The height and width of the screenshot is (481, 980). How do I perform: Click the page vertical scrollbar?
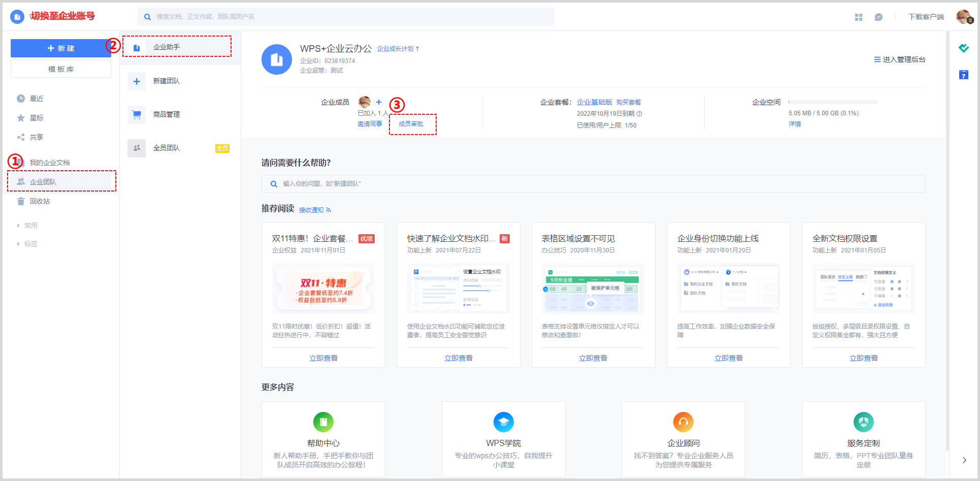pos(948,241)
